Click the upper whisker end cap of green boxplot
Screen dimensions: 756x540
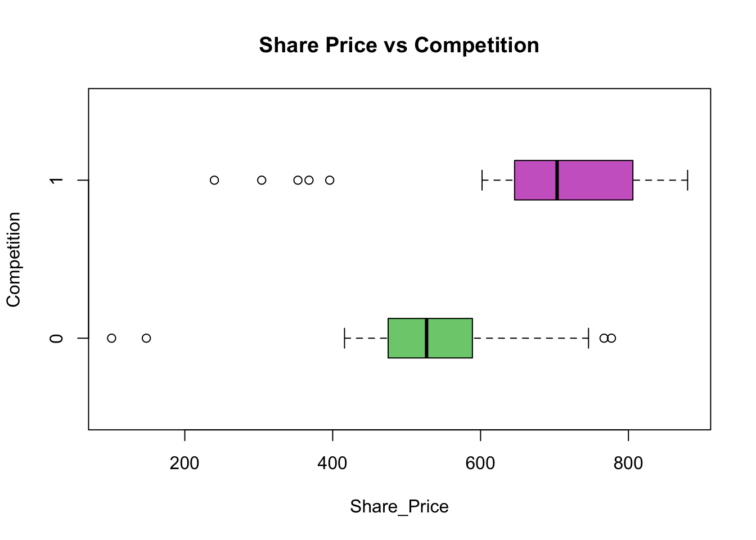pos(588,338)
